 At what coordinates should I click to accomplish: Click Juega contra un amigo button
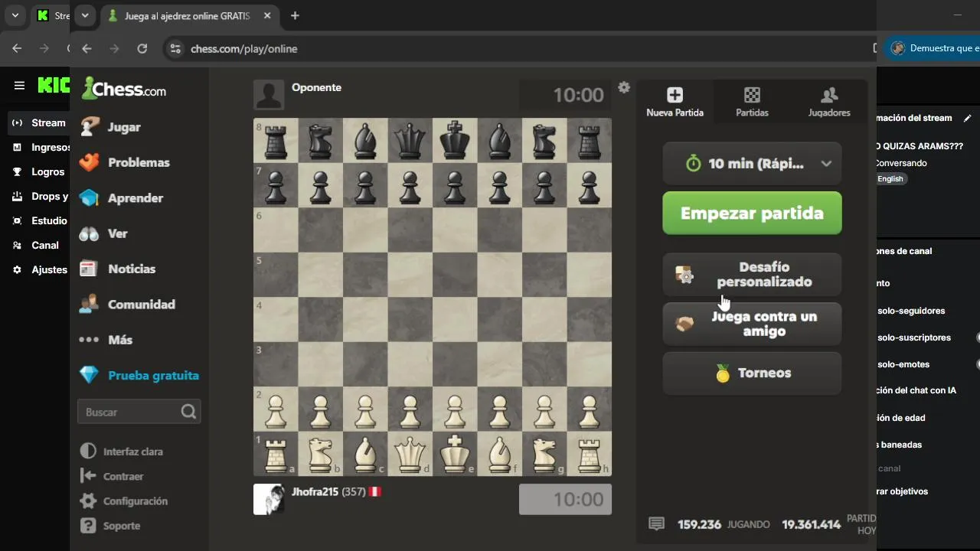point(752,324)
